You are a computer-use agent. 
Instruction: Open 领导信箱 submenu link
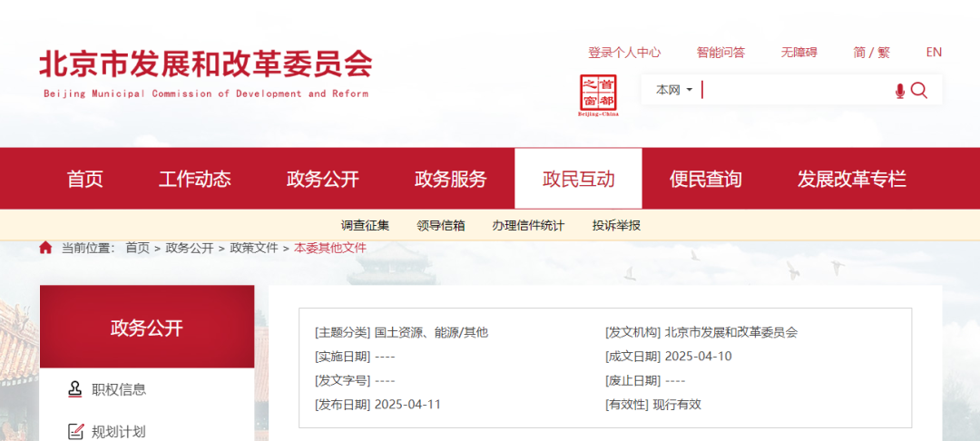[441, 226]
